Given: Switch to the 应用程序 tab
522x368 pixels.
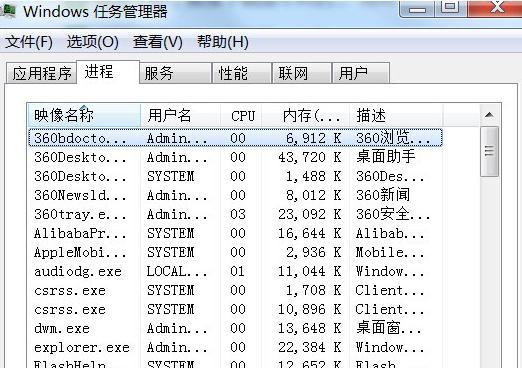Looking at the screenshot, I should (42, 73).
